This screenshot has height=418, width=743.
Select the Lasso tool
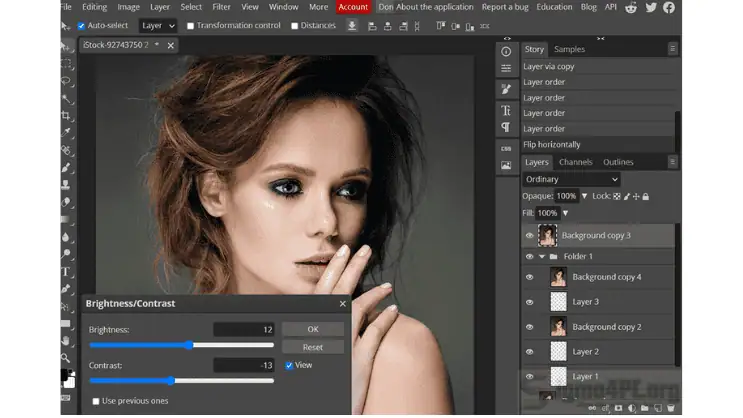67,81
